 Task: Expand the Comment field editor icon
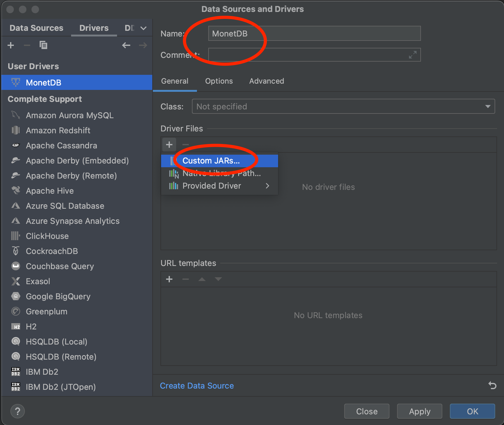pos(412,55)
